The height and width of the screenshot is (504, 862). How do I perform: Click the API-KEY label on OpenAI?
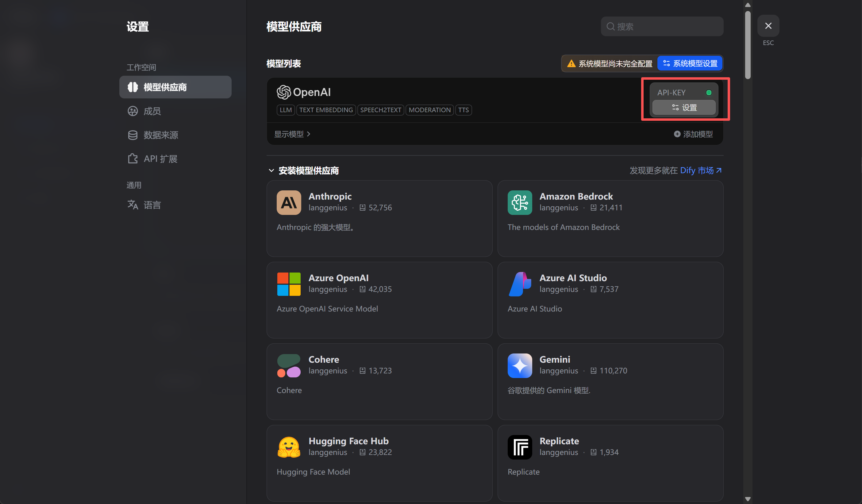click(x=671, y=92)
